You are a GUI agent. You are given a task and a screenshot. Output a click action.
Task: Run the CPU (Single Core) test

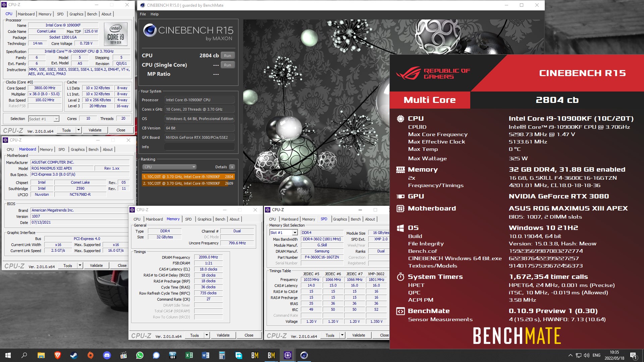[x=228, y=65]
